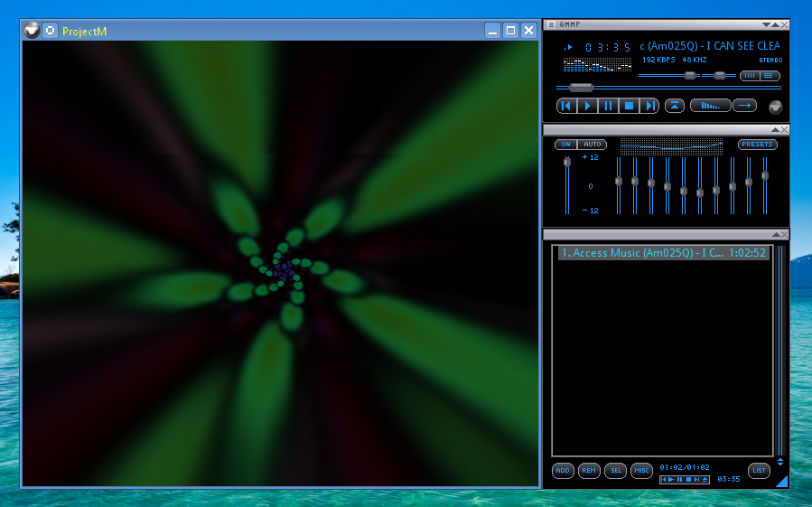812x507 pixels.
Task: Click the 03:35 time display in main window
Action: pyautogui.click(x=608, y=48)
